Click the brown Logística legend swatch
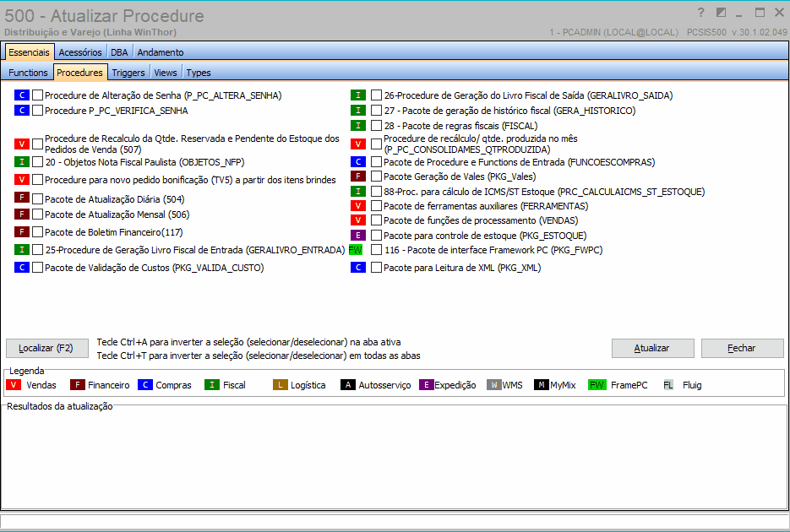The image size is (790, 532). click(x=281, y=385)
